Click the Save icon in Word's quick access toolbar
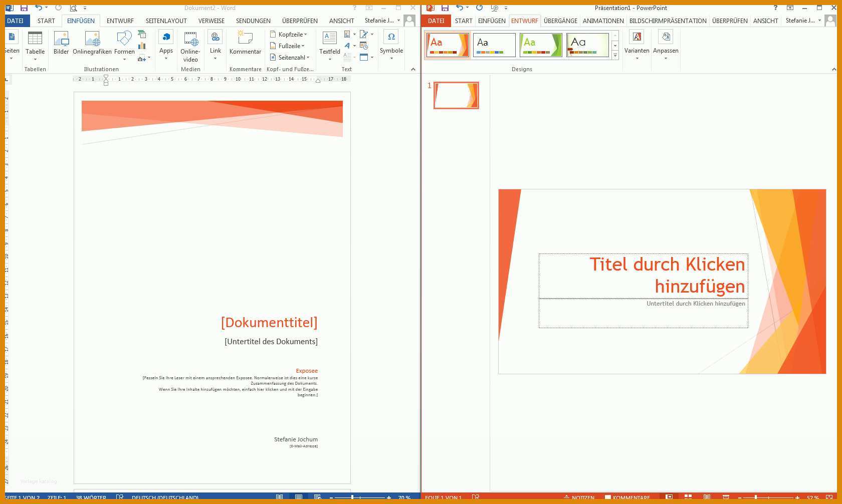Image resolution: width=842 pixels, height=504 pixels. click(24, 8)
